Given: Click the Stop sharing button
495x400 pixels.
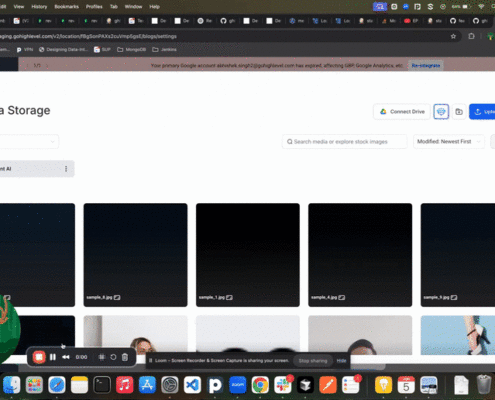Looking at the screenshot, I should [313, 361].
